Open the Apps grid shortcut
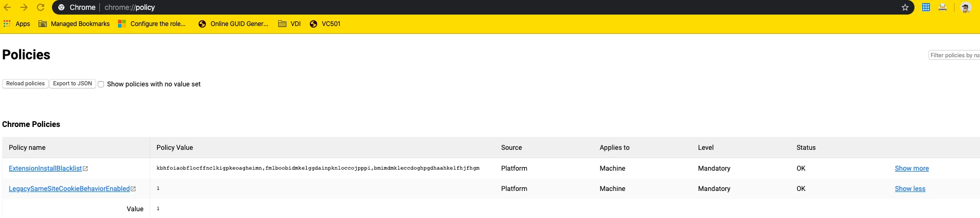This screenshot has width=980, height=218. point(17,24)
